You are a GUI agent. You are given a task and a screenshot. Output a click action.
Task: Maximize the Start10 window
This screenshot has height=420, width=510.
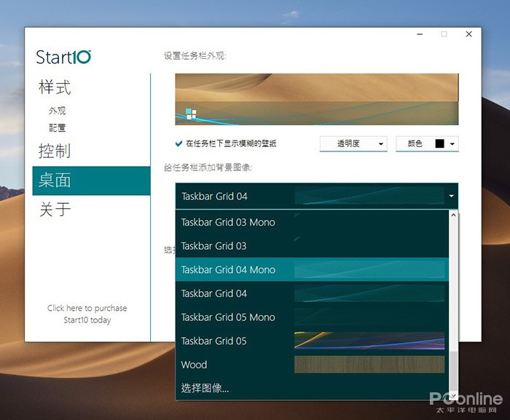[x=444, y=34]
